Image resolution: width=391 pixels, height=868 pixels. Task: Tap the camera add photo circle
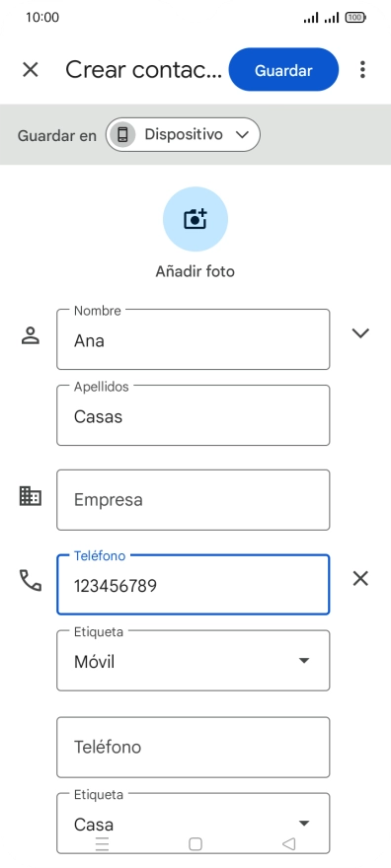(195, 219)
